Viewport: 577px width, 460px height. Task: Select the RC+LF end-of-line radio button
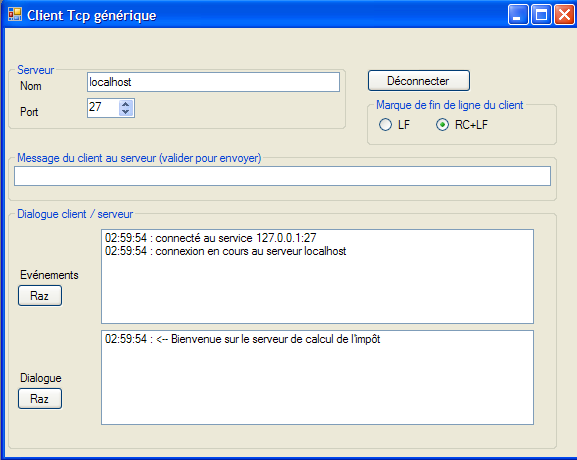coord(442,125)
